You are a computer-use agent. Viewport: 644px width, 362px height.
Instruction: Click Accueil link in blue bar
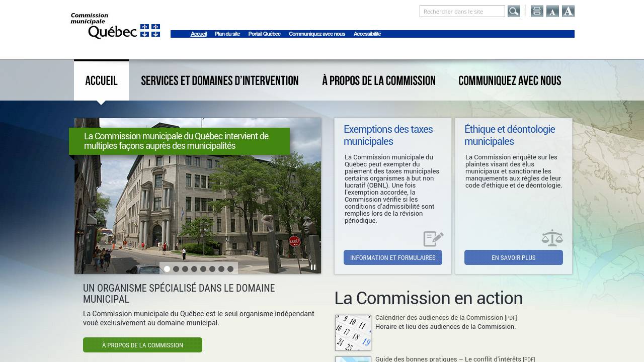pyautogui.click(x=199, y=34)
